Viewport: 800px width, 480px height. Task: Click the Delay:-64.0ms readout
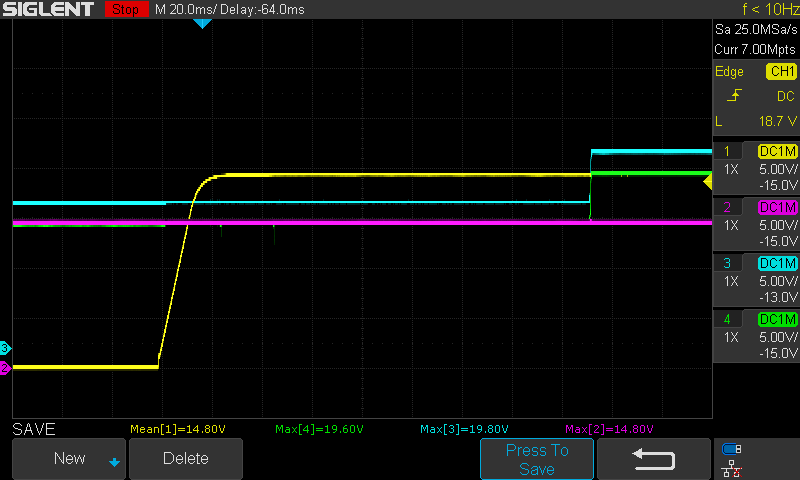click(x=262, y=9)
